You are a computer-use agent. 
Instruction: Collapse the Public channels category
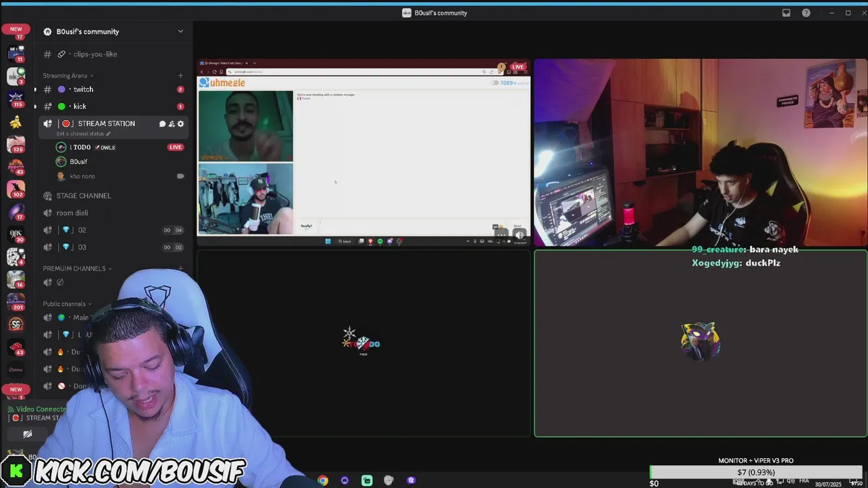(67, 304)
